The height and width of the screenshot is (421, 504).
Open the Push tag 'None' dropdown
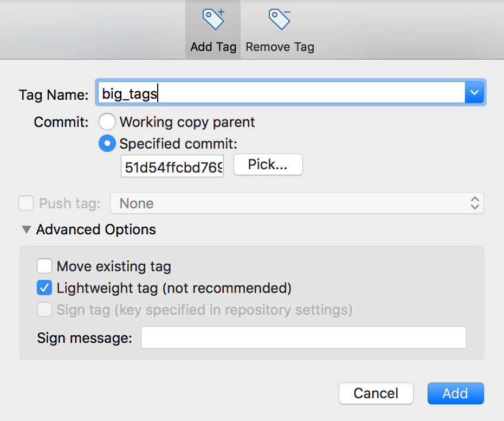click(296, 203)
